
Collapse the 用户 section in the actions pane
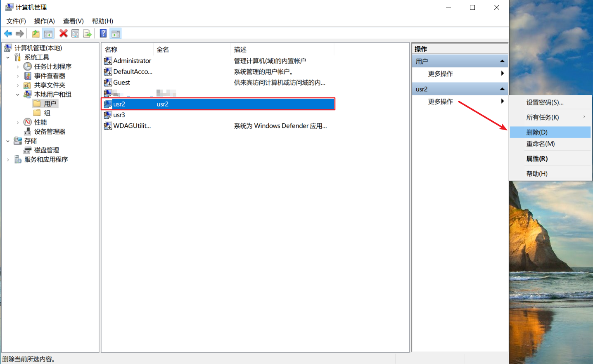point(502,61)
